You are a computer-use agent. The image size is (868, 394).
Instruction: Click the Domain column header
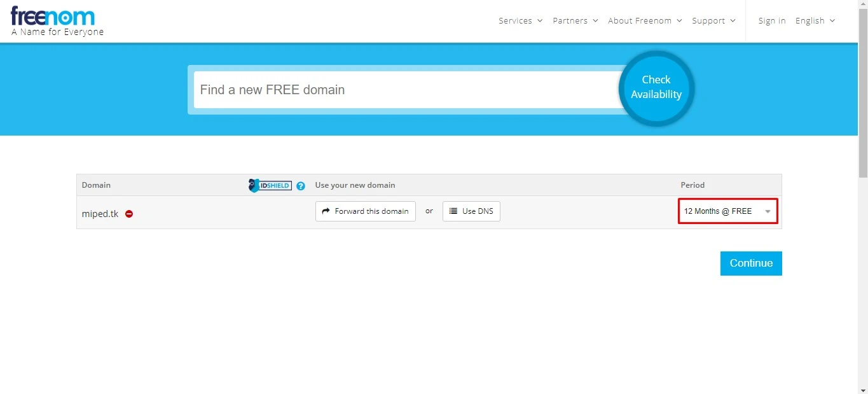pyautogui.click(x=96, y=185)
